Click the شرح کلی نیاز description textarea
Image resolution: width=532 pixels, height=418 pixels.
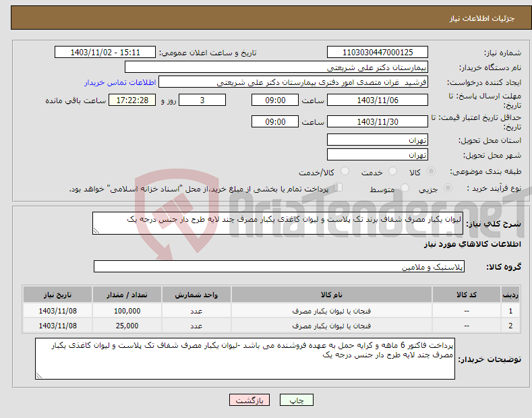pyautogui.click(x=278, y=223)
